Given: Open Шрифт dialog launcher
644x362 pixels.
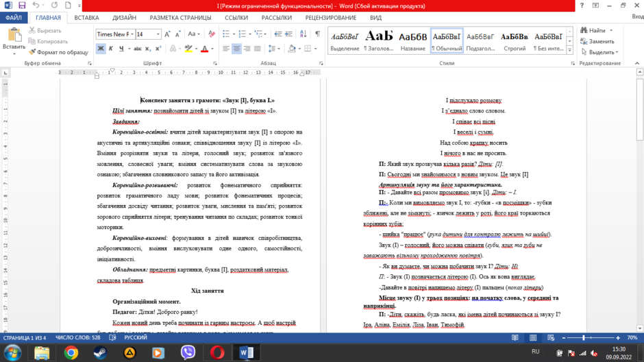Looking at the screenshot, I should [x=215, y=64].
